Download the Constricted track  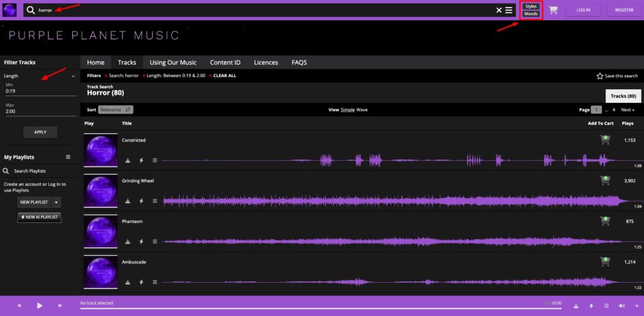click(128, 160)
